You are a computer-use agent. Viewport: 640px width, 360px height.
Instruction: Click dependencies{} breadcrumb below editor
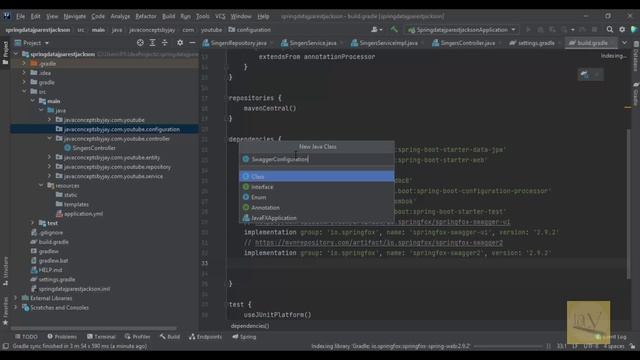[250, 326]
